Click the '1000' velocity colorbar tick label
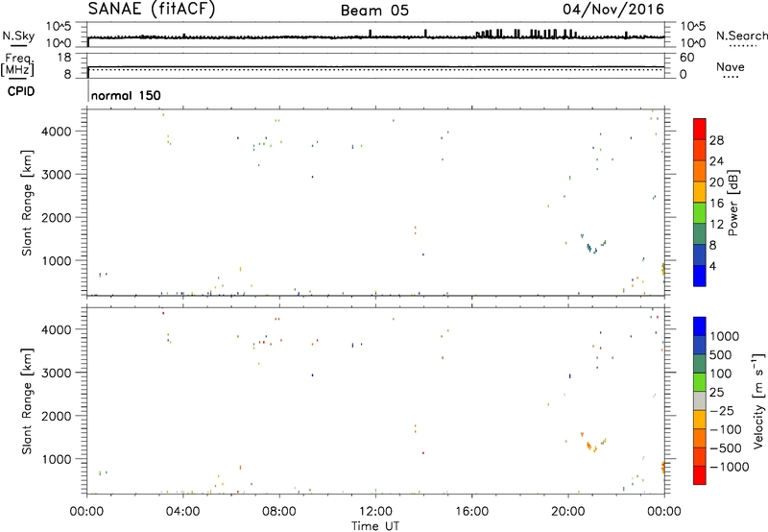The image size is (768, 532). pos(724,336)
